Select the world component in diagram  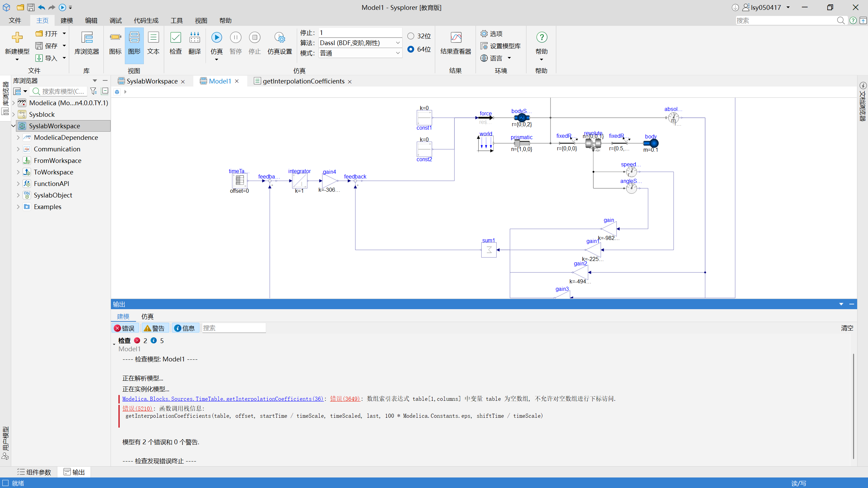486,144
